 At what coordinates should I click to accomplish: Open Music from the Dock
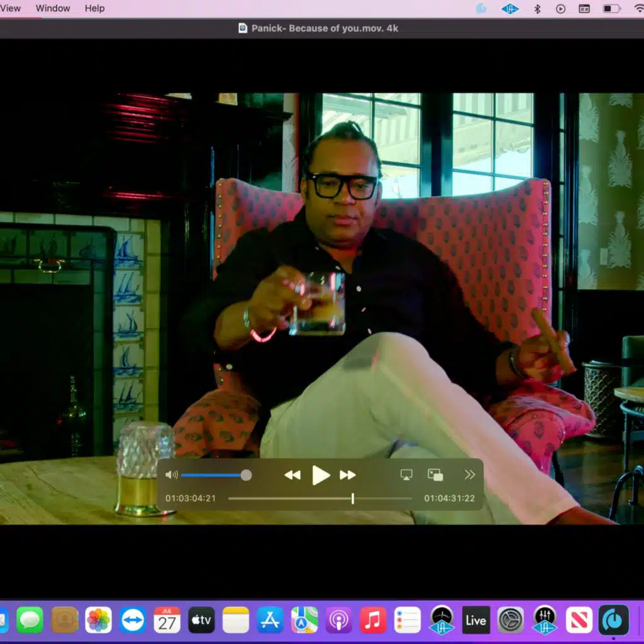[373, 619]
